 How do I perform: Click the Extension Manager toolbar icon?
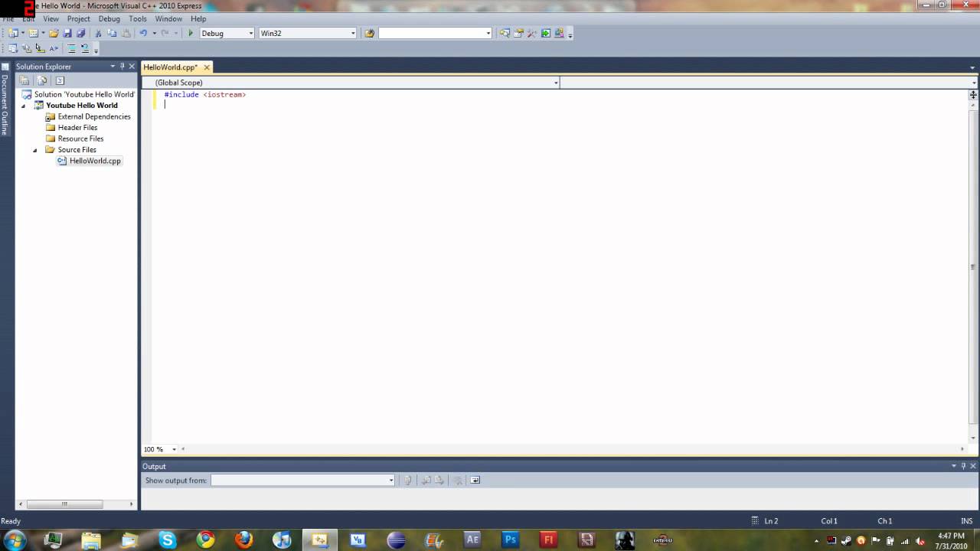559,33
